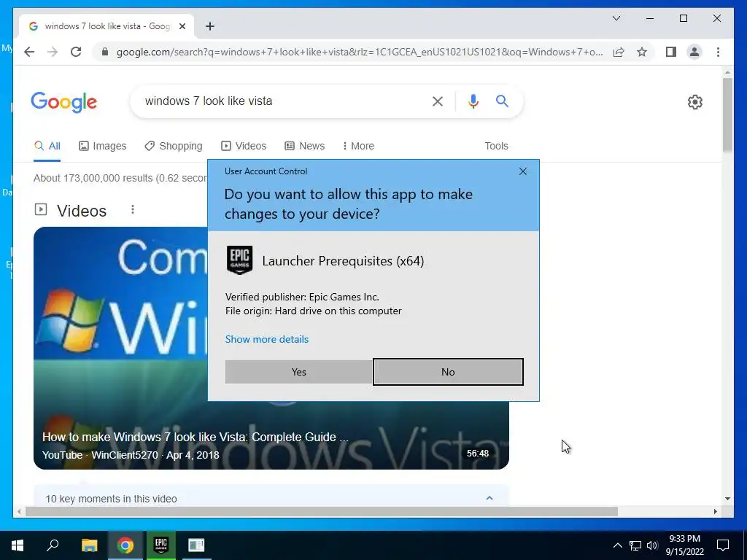The height and width of the screenshot is (560, 747).
Task: Open File Explorer from the taskbar
Action: coord(89,545)
